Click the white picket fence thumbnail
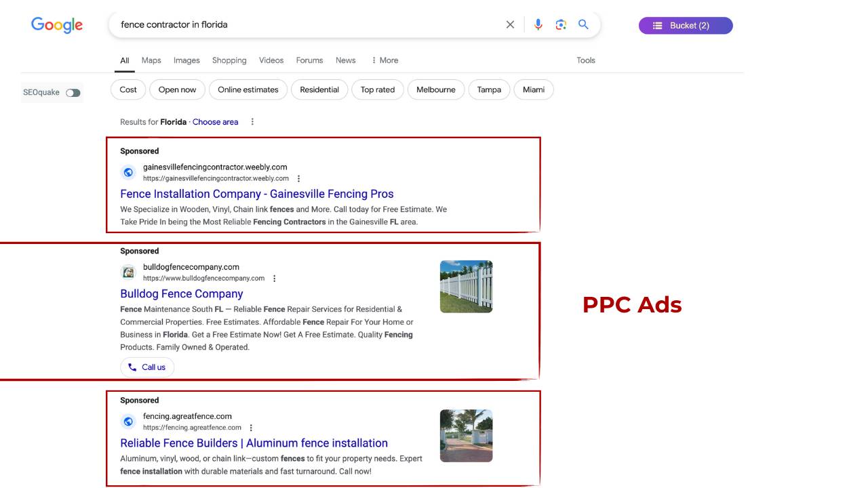Screen dimensions: 868x488 [466, 287]
